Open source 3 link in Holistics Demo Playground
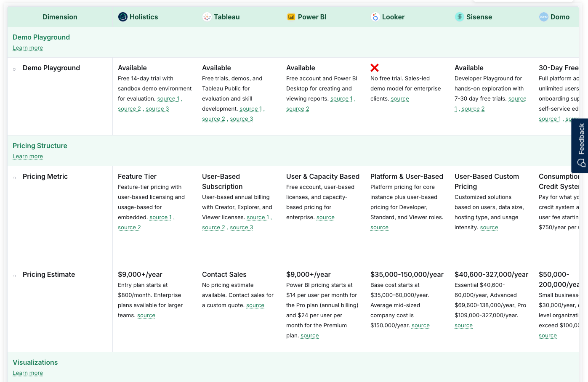 (x=157, y=109)
